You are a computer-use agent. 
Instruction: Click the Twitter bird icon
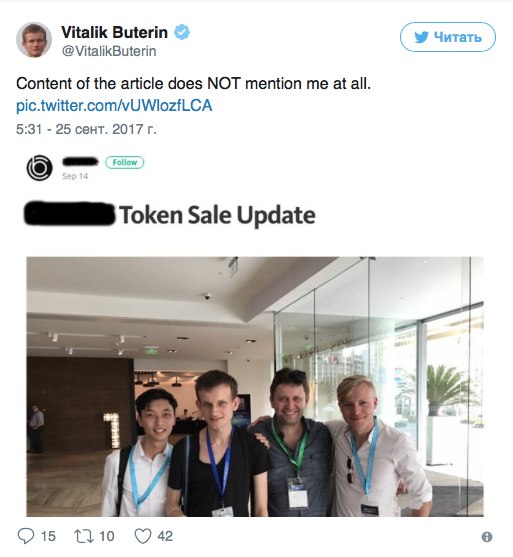(x=421, y=37)
